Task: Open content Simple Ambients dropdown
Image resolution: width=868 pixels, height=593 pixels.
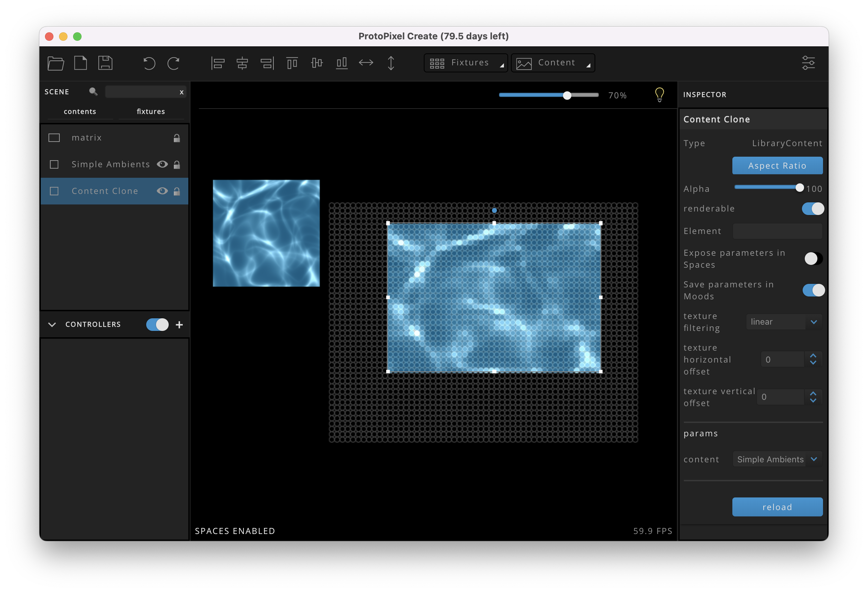Action: coord(777,459)
